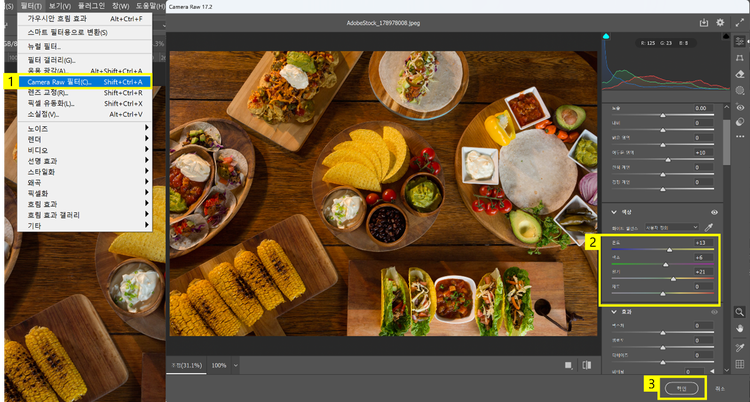The image size is (750, 402).
Task: Toggle the grid overlay icon
Action: (x=739, y=364)
